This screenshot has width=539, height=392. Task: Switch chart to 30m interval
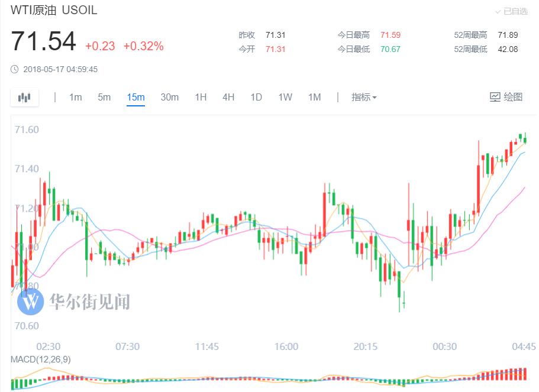pos(169,98)
